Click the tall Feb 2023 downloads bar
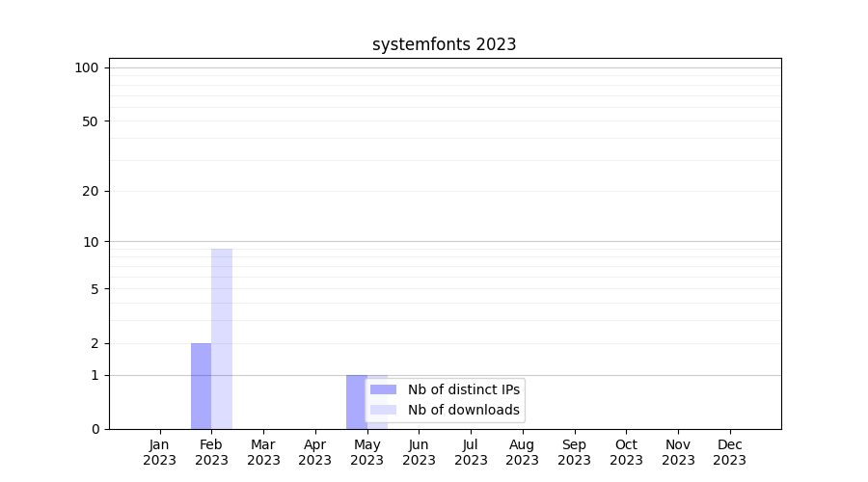 coord(222,337)
